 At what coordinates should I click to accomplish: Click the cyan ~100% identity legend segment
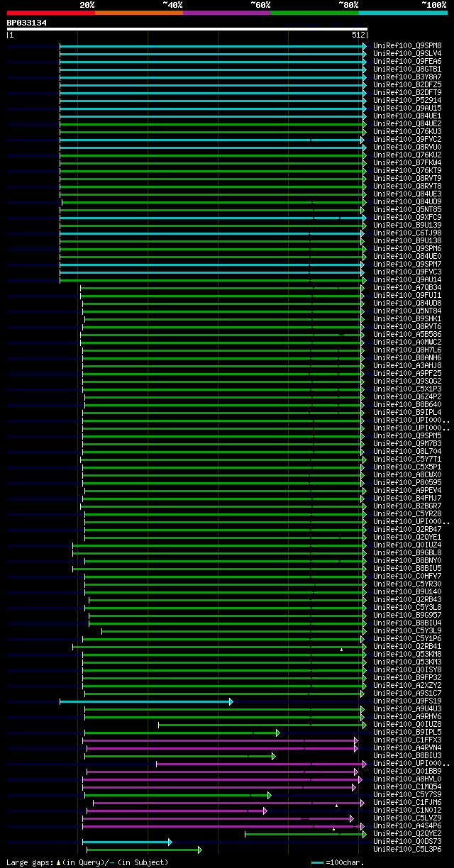(403, 13)
